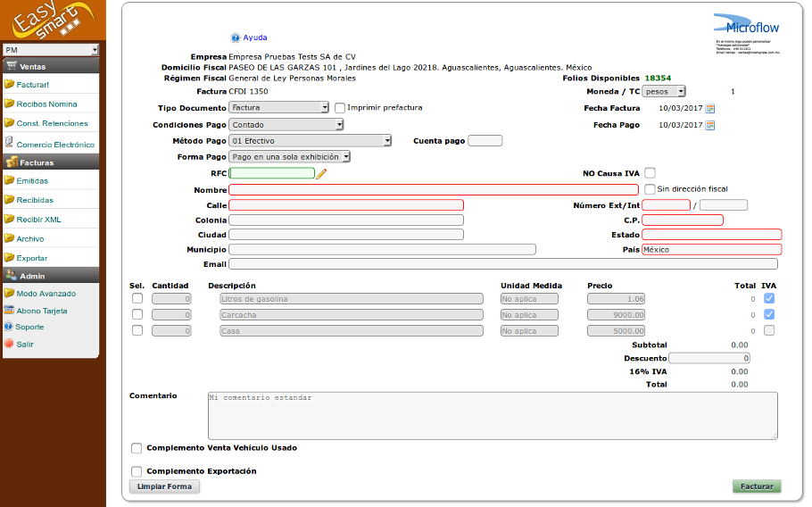
Task: Open the Fecha Factura calendar picker icon
Action: pos(710,108)
